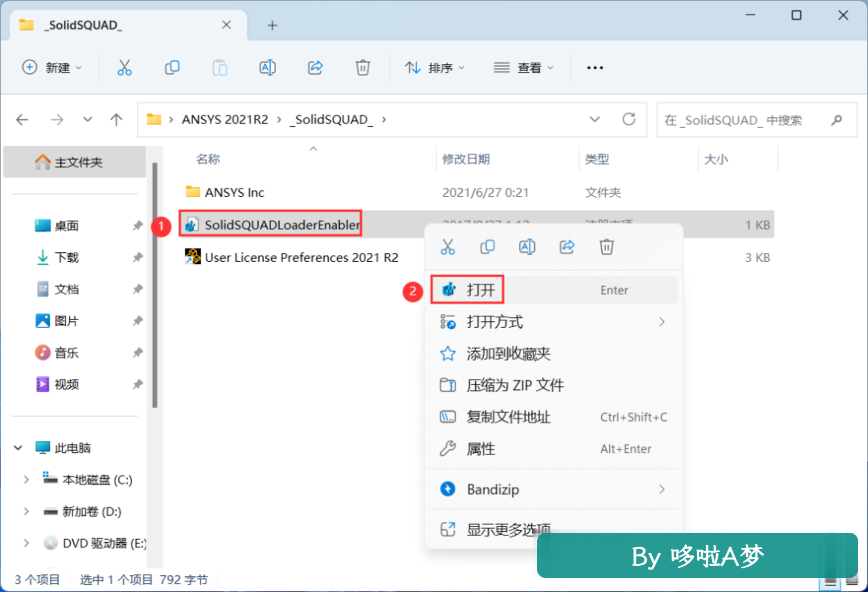The height and width of the screenshot is (592, 868).
Task: Choose 压缩为 ZIP 文件
Action: click(554, 385)
